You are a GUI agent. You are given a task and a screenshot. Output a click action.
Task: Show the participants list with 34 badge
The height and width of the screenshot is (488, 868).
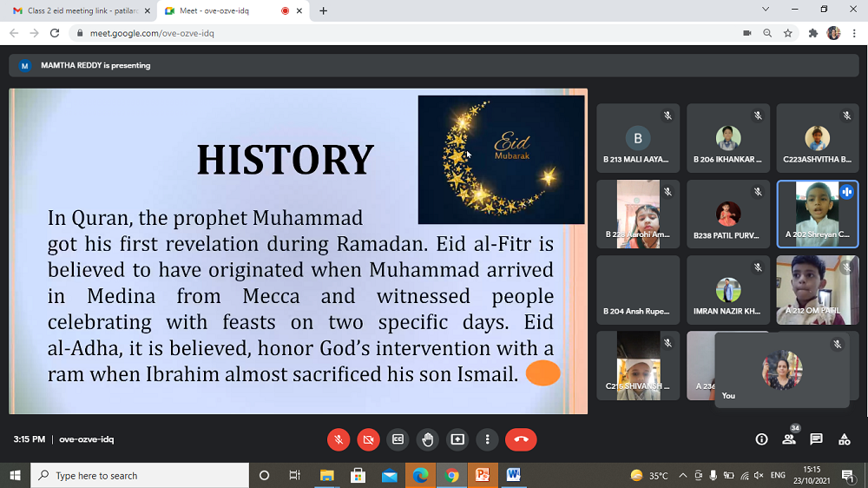click(789, 439)
